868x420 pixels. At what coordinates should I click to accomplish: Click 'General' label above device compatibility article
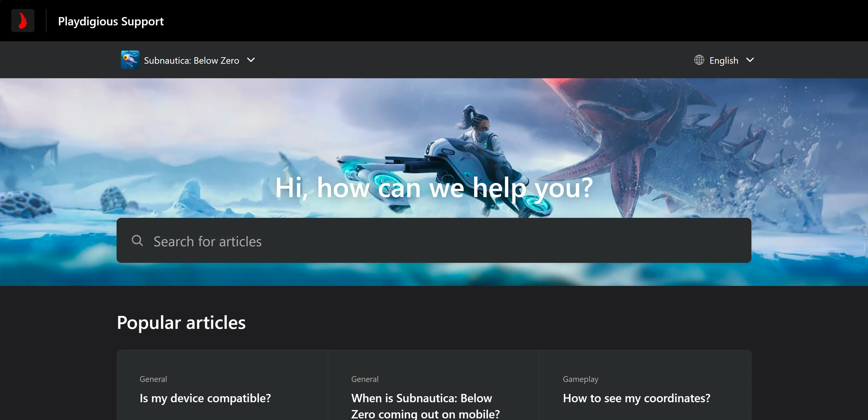pos(153,379)
